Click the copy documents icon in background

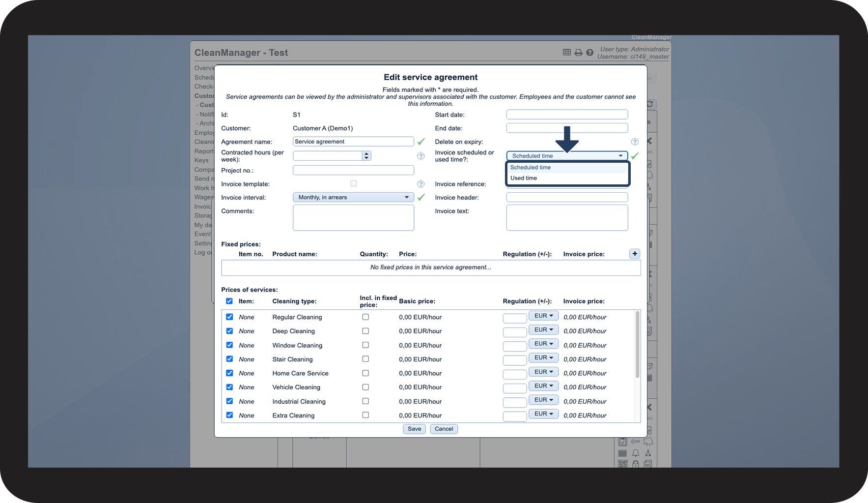(x=648, y=464)
